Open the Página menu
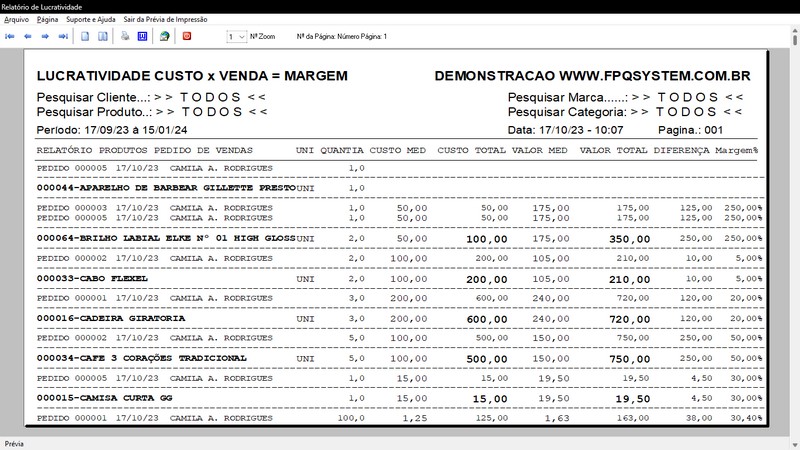 coord(47,19)
